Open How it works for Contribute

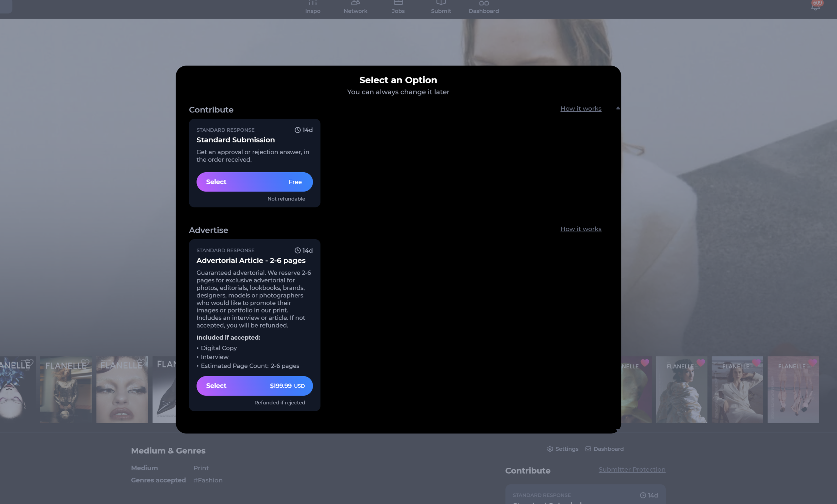click(x=581, y=109)
